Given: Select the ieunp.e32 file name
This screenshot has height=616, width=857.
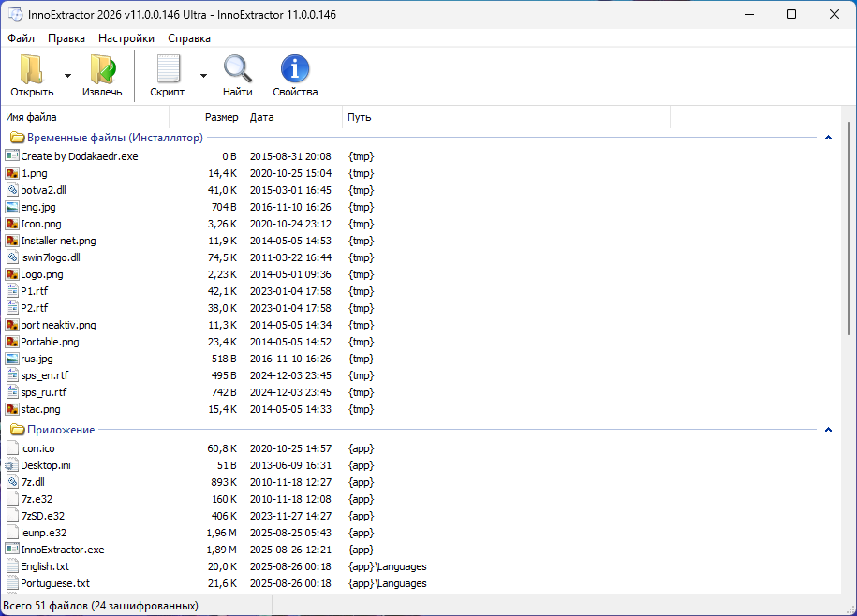Looking at the screenshot, I should 44,533.
